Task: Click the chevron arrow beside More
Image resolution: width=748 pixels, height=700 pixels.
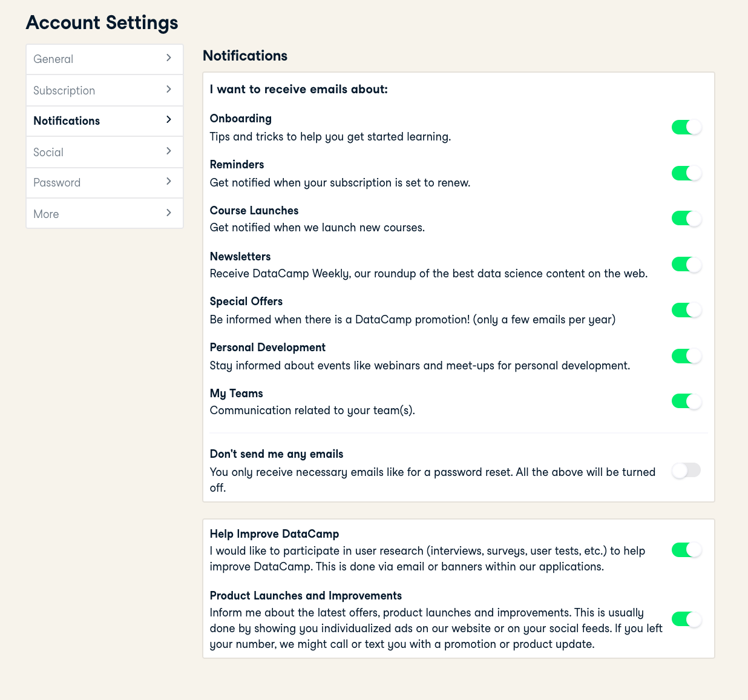Action: (x=169, y=213)
